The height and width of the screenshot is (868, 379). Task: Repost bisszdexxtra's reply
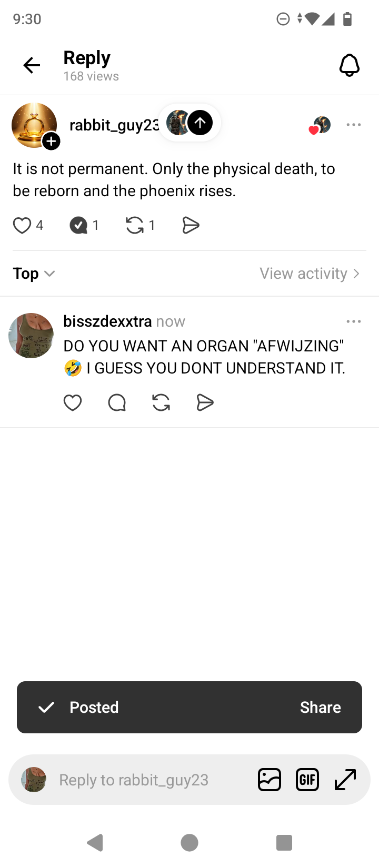pos(161,403)
